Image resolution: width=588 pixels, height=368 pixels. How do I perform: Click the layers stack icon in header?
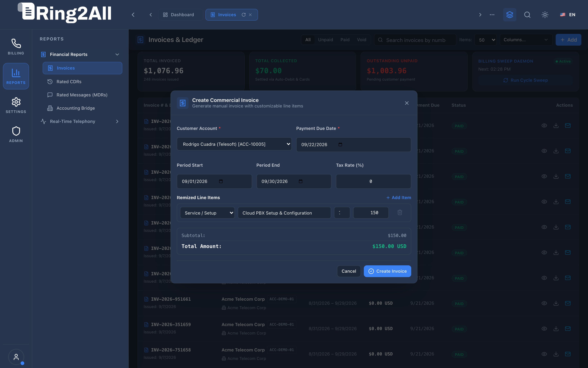[x=510, y=15]
